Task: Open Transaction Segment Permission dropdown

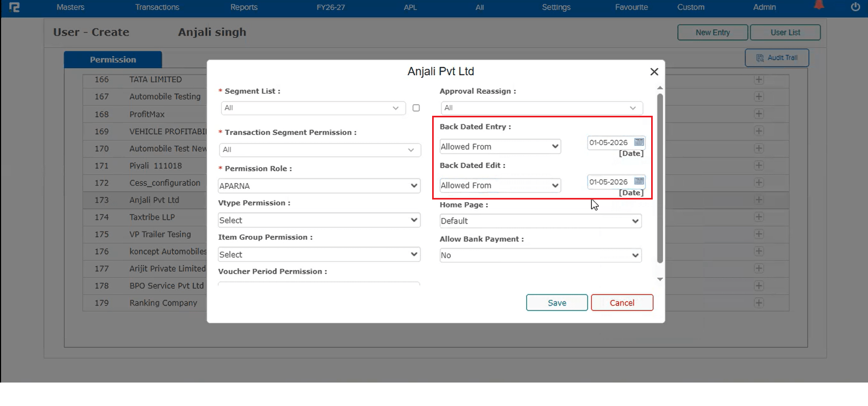Action: (x=320, y=150)
